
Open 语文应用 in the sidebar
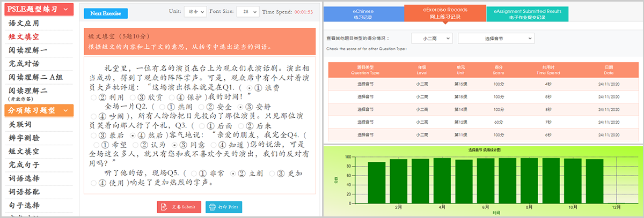click(24, 24)
